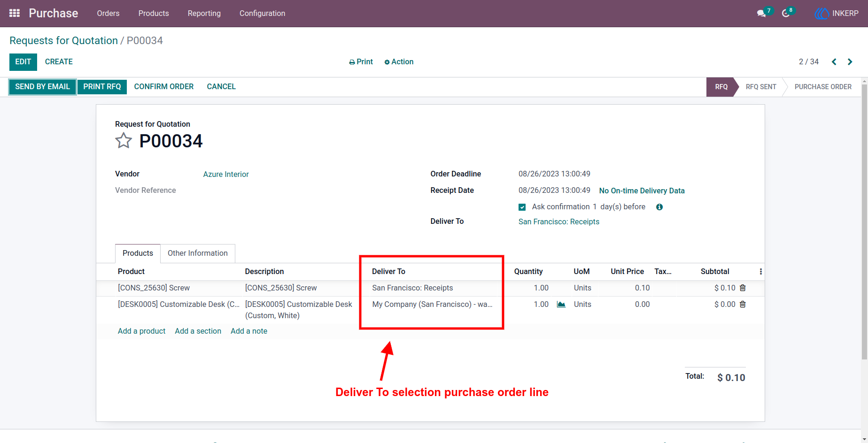Open optional columns menu in table header
Image resolution: width=868 pixels, height=443 pixels.
coord(761,272)
